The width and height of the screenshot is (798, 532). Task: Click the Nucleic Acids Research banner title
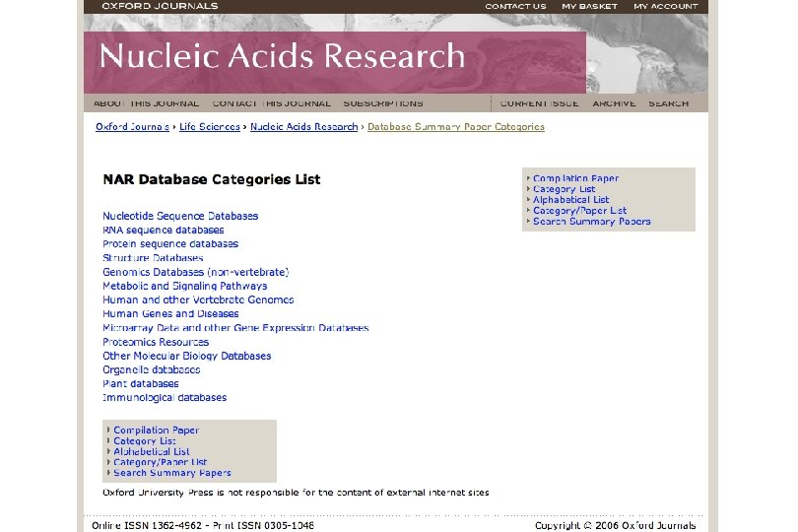click(282, 55)
